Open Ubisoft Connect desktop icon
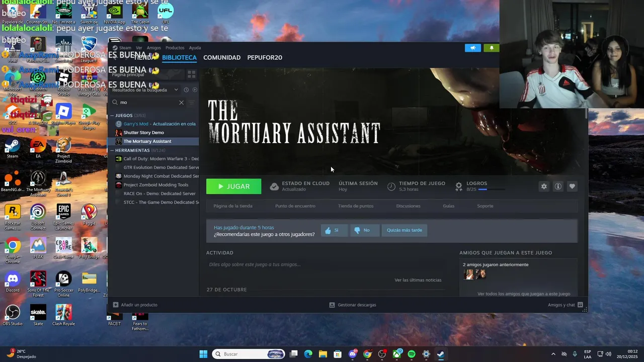 [38, 217]
